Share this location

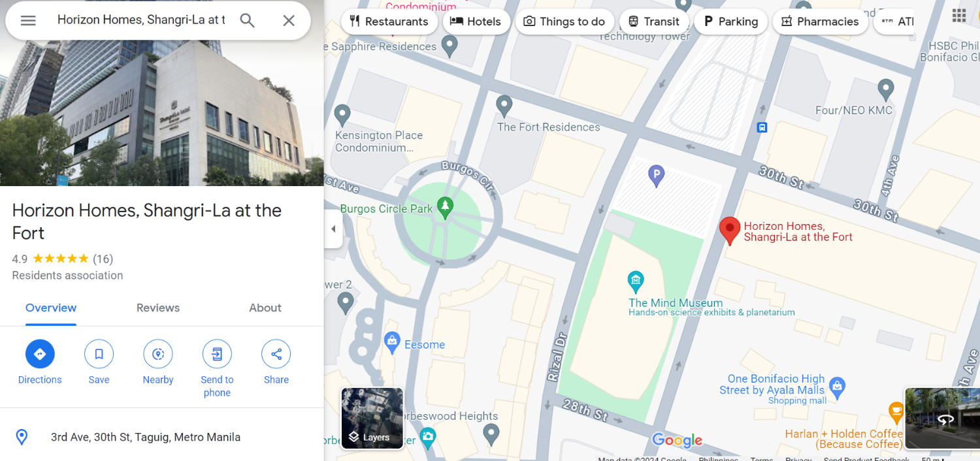click(x=276, y=354)
